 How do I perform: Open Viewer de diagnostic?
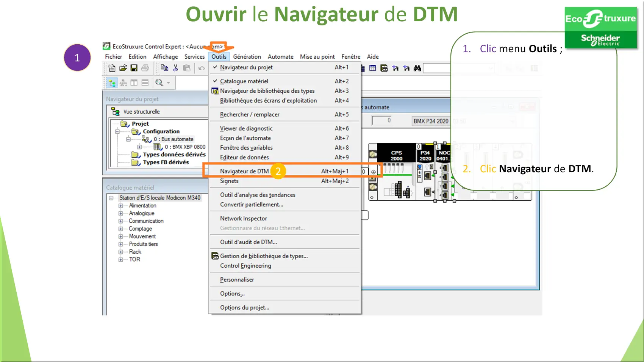click(x=284, y=129)
